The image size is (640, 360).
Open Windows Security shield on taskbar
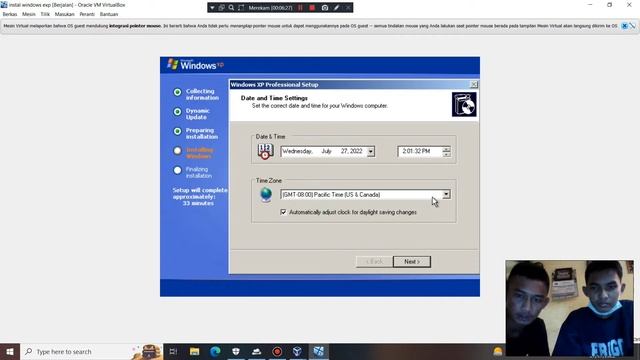pos(236,351)
